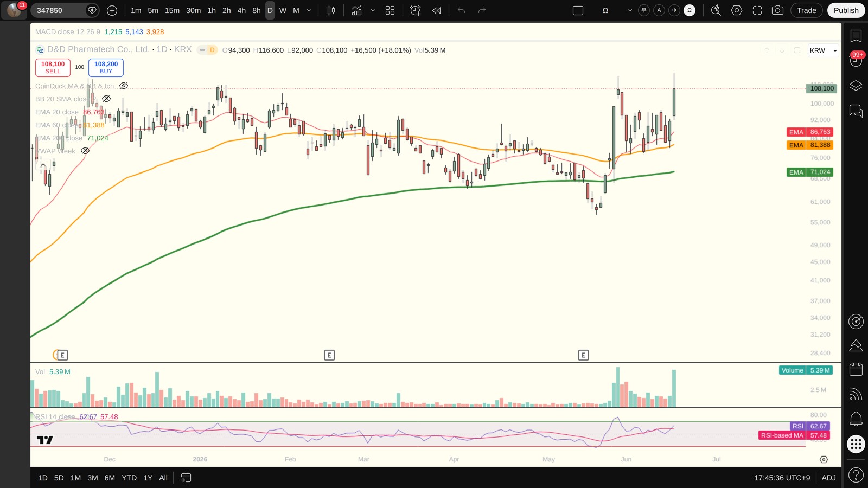The height and width of the screenshot is (488, 868).
Task: Expand the indicators favorites dropdown arrow
Action: [x=373, y=10]
